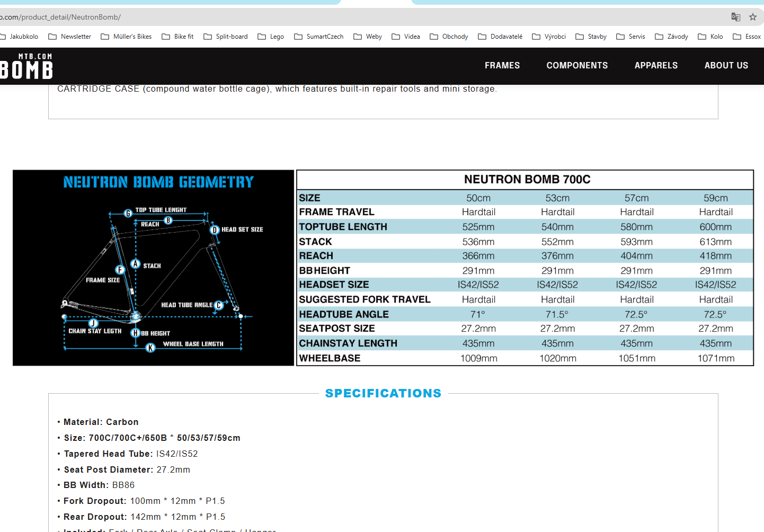The height and width of the screenshot is (532, 764).
Task: Click the Neutron Bomb 700C geometry table
Action: [x=525, y=268]
